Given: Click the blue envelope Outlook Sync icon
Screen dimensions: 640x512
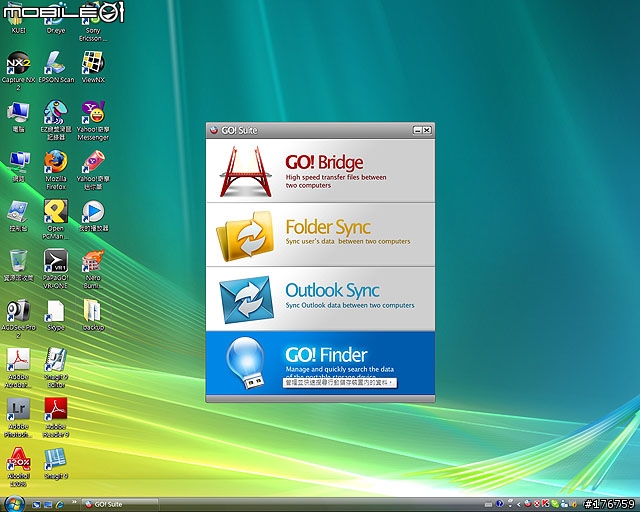Looking at the screenshot, I should (x=247, y=300).
